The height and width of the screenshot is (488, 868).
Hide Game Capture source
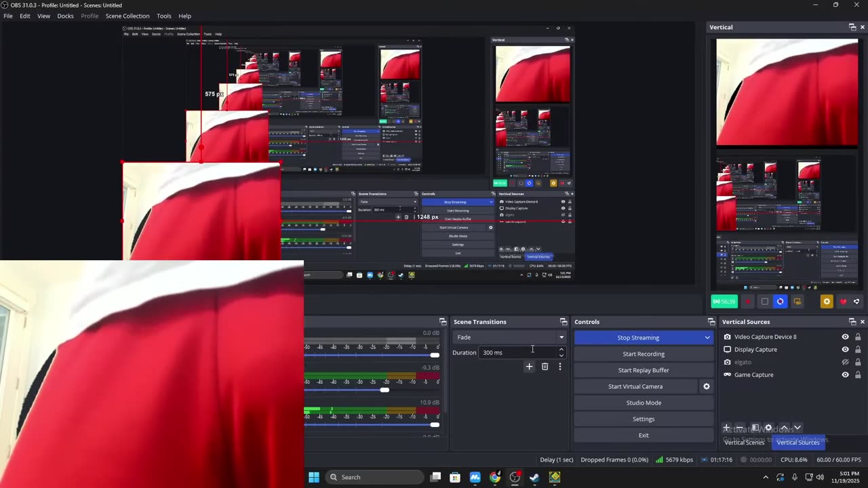click(x=845, y=375)
